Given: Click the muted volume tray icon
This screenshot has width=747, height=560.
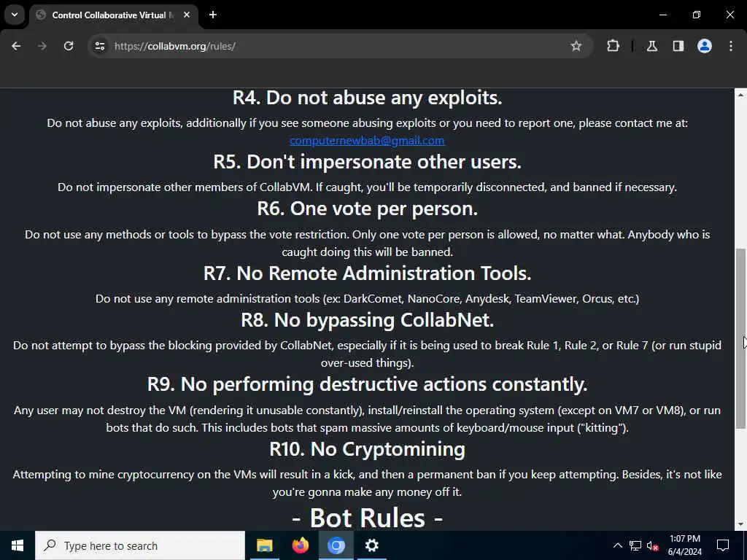Looking at the screenshot, I should (653, 545).
